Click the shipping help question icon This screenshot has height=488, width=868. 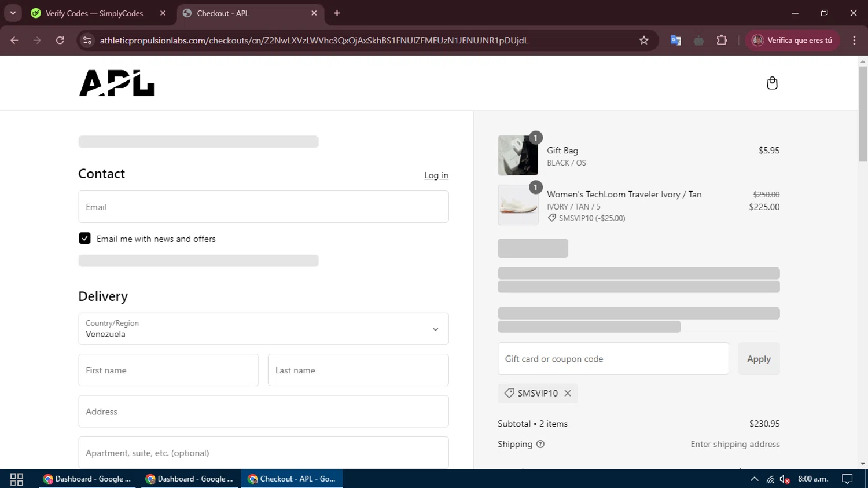(540, 444)
